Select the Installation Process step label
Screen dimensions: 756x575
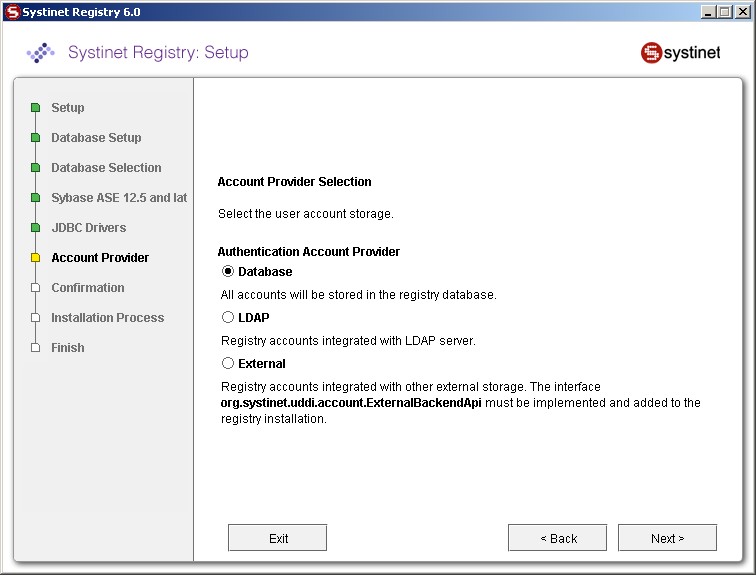108,318
